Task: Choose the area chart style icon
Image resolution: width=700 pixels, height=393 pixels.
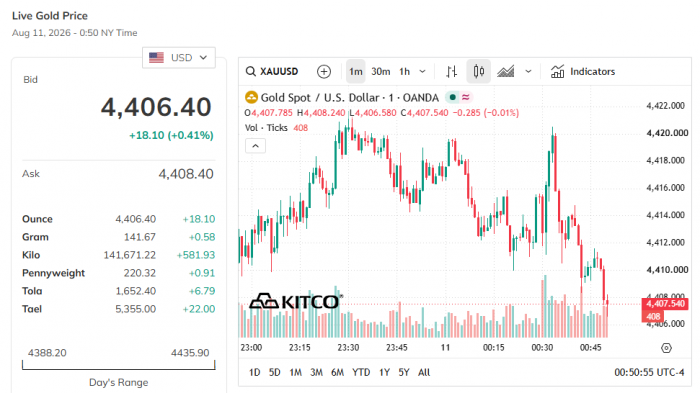Action: pos(505,71)
